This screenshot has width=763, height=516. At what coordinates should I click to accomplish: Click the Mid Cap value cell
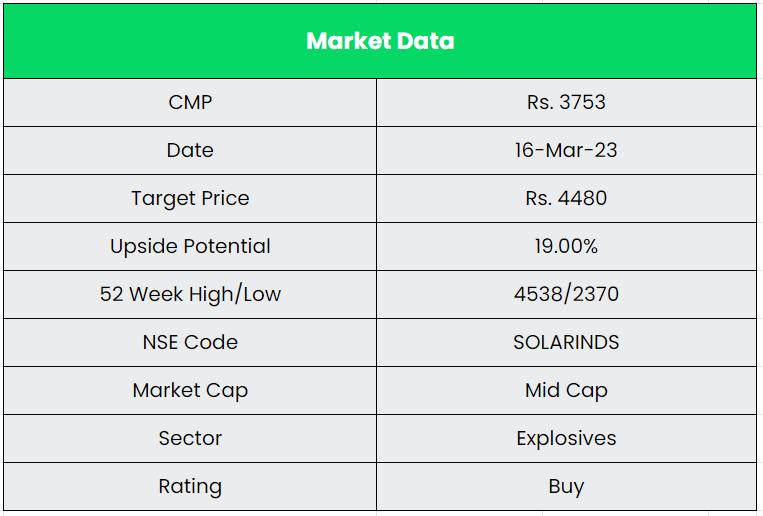[x=566, y=390]
